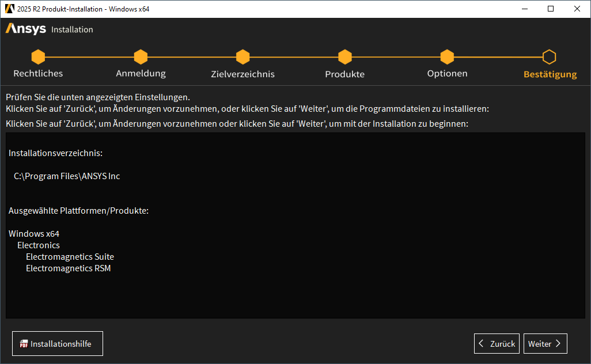Click the path C:\Program Files\ANSYS Inc
This screenshot has height=364, width=591.
[67, 176]
